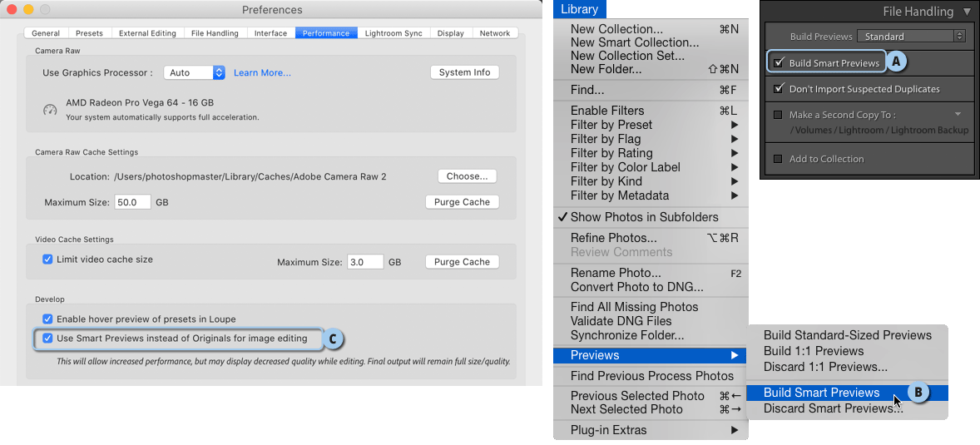Expand the Filter by Flag submenu

point(651,139)
